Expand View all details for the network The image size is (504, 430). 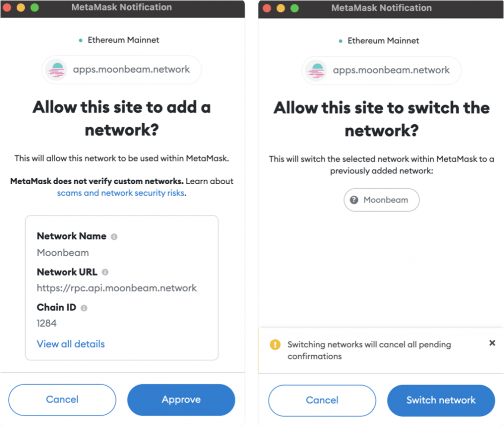71,344
